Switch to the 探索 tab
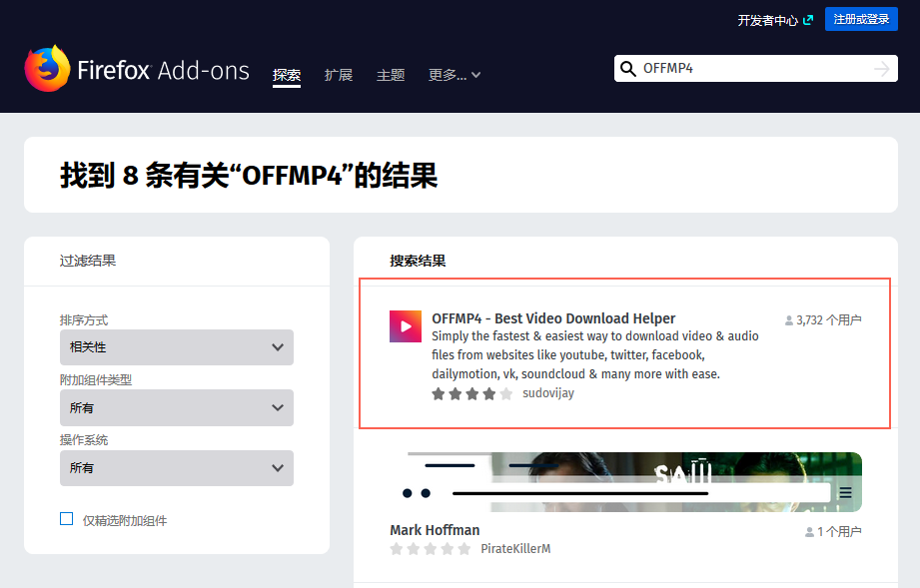Viewport: 920px width, 588px height. click(x=287, y=75)
